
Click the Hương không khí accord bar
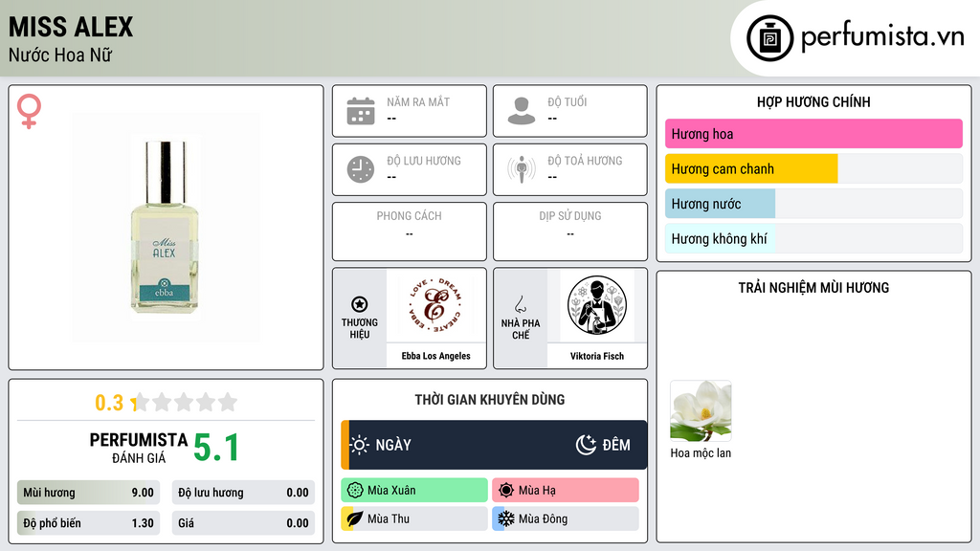tap(813, 238)
